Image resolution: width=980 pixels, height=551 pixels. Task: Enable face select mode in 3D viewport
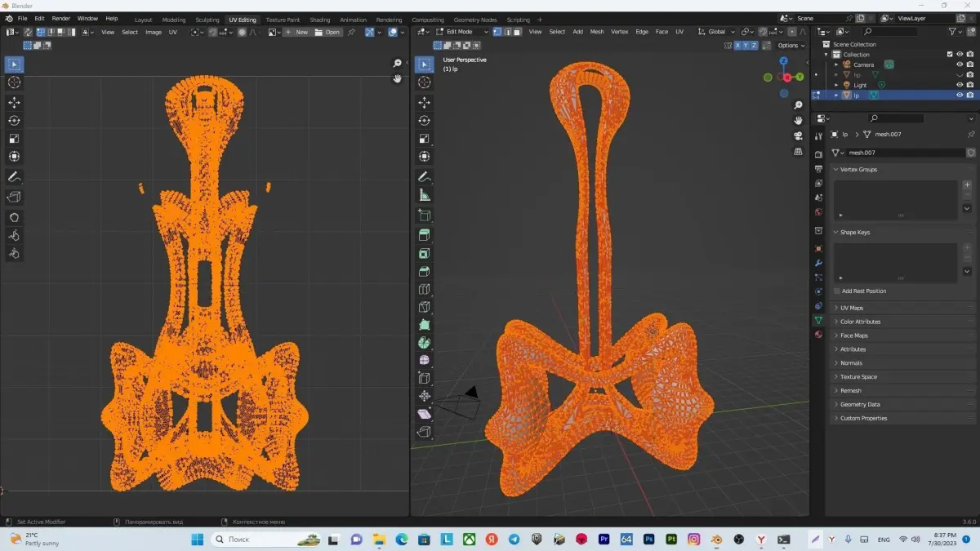518,32
